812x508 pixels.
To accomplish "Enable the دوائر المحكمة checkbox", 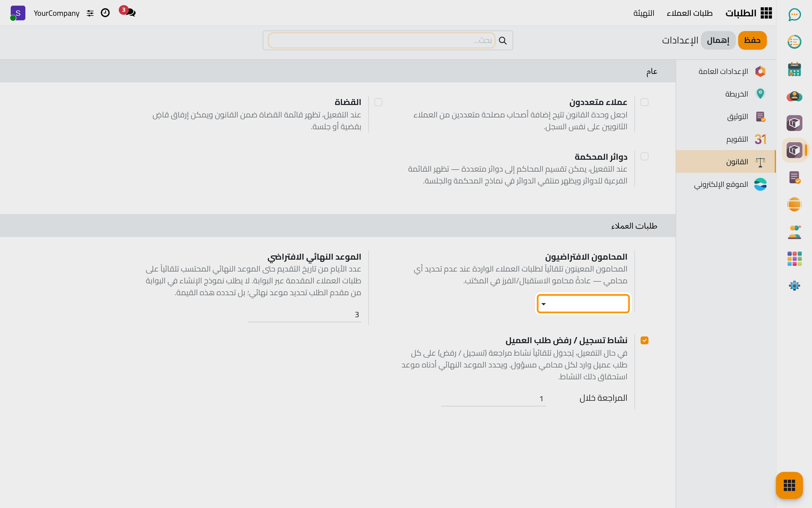I will [645, 157].
